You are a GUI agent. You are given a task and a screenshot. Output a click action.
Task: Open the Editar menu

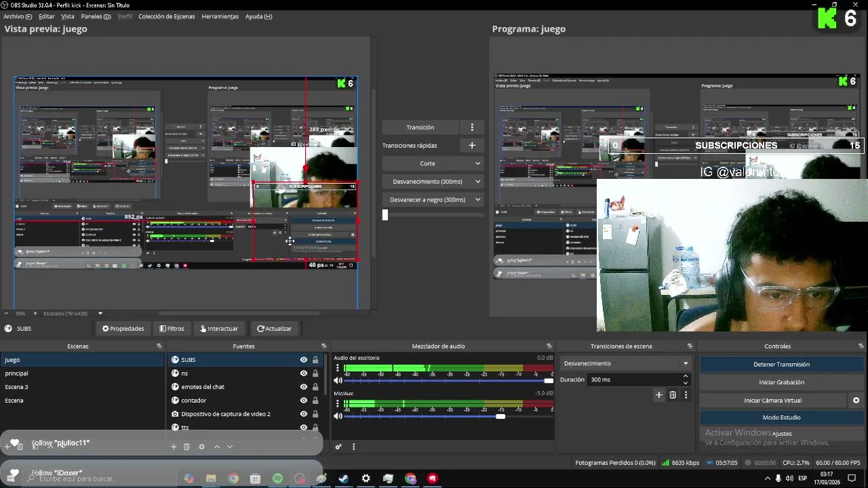(x=47, y=16)
